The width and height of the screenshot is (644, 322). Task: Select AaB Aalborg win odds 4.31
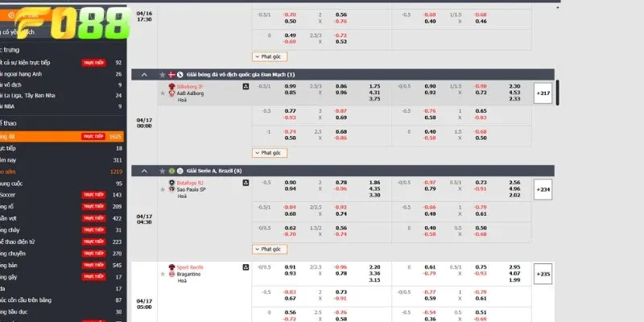click(x=374, y=93)
